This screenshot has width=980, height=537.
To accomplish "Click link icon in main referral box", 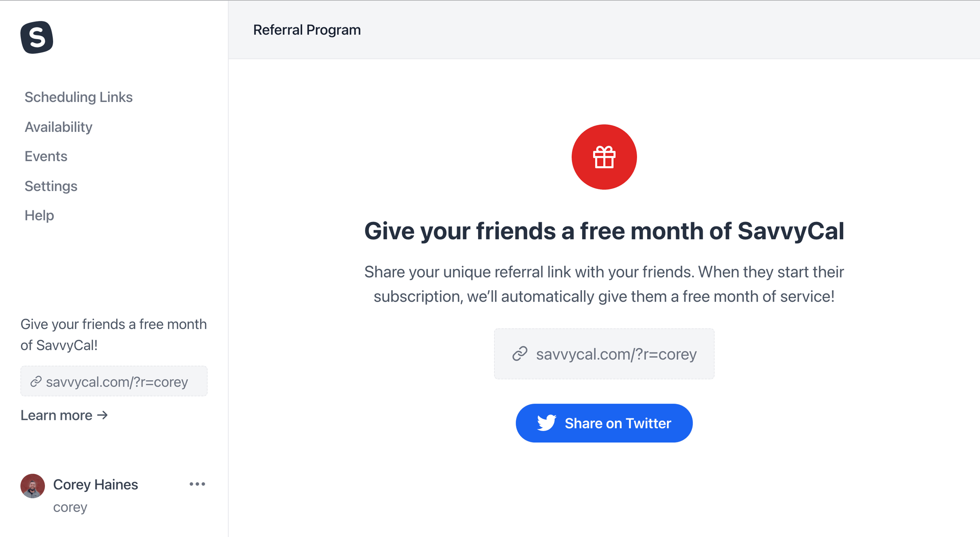I will pos(520,354).
